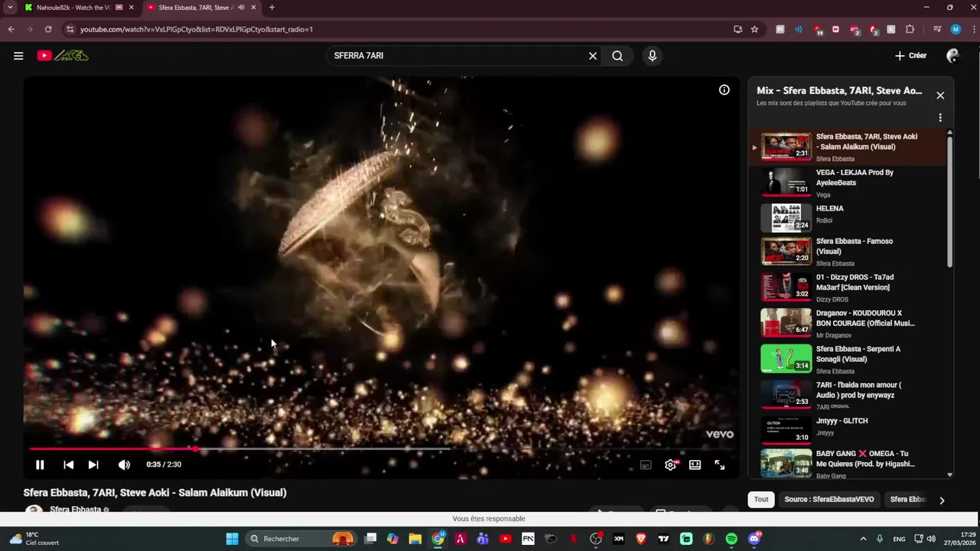Close the Sfera Ebbasta tab
The width and height of the screenshot is (980, 551).
(x=253, y=8)
